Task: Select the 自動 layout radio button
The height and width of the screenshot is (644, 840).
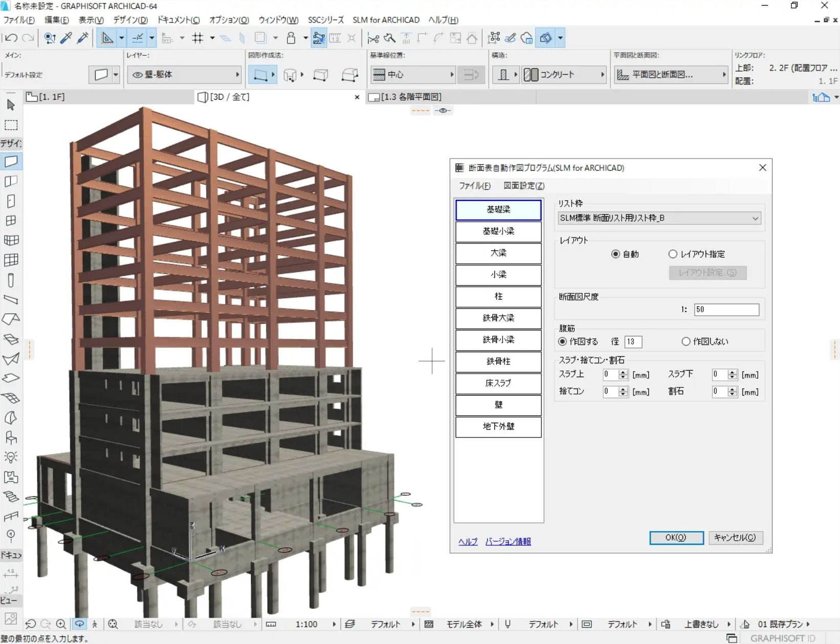Action: (x=616, y=254)
